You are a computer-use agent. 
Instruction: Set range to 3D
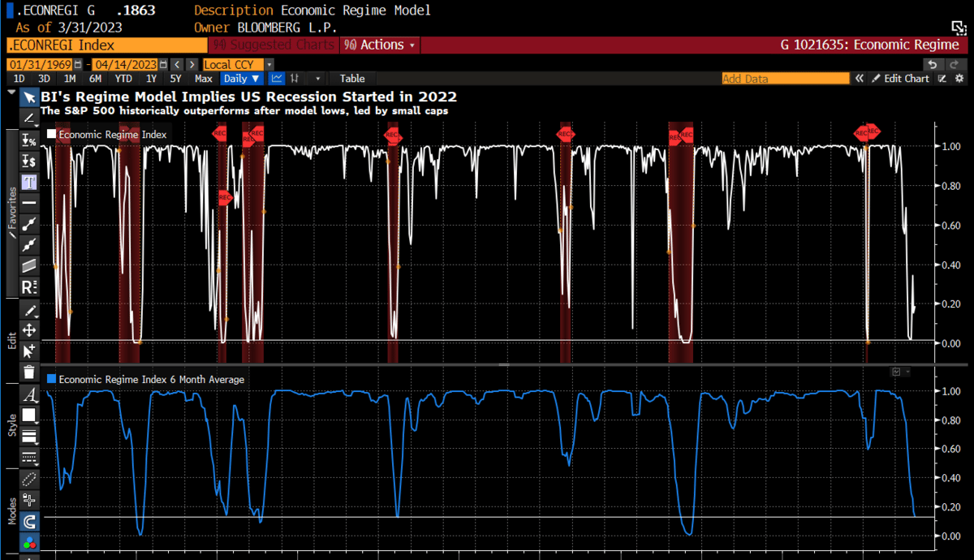tap(44, 79)
